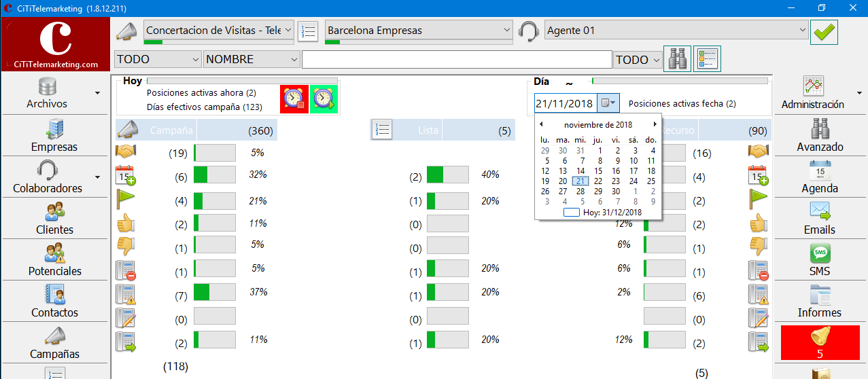This screenshot has width=868, height=379.
Task: Click the Campaña column phone blocked icon (1)
Action: point(126,270)
